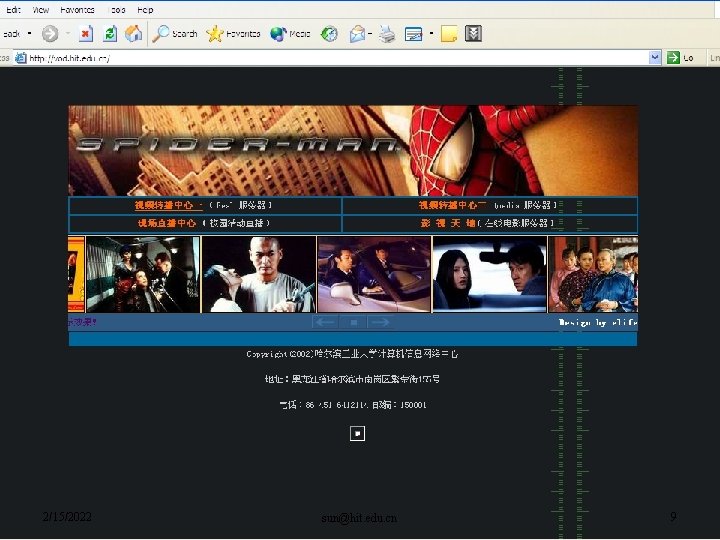Screen dimensions: 720x540
Task: Click the yellow note Discuss icon
Action: [x=449, y=34]
